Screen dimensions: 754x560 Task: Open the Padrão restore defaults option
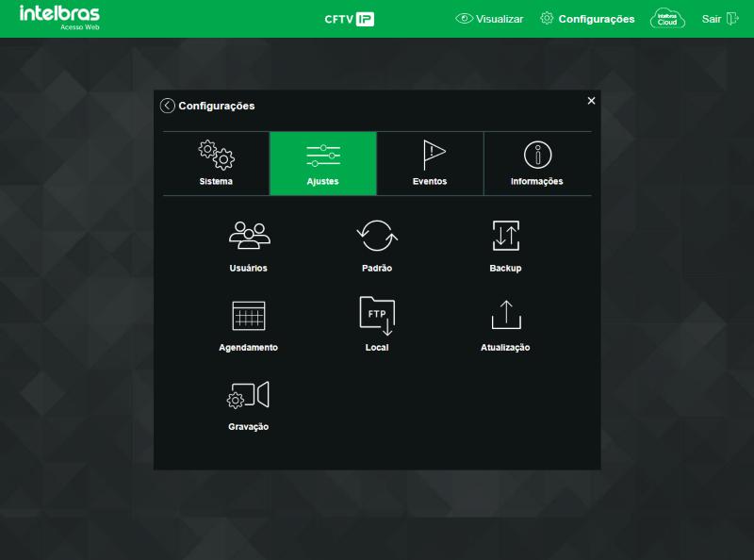tap(377, 246)
